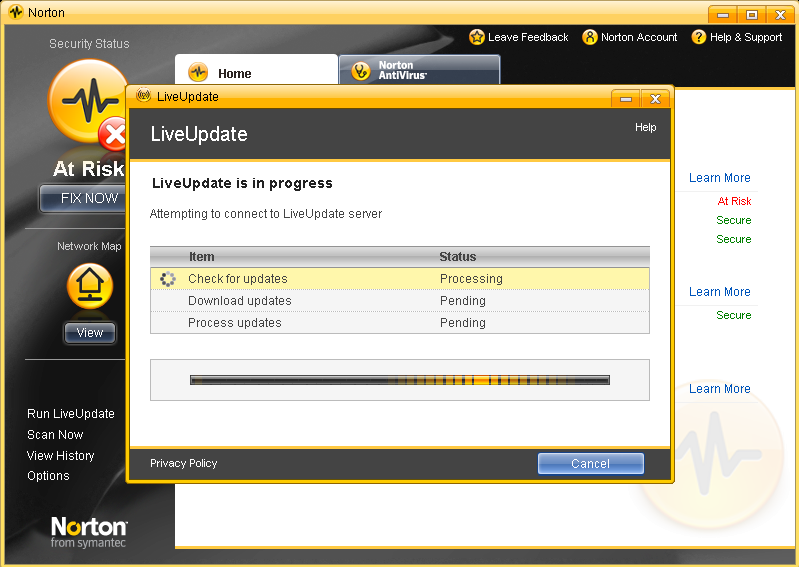799x567 pixels.
Task: Click the red At Risk status text
Action: (x=734, y=201)
